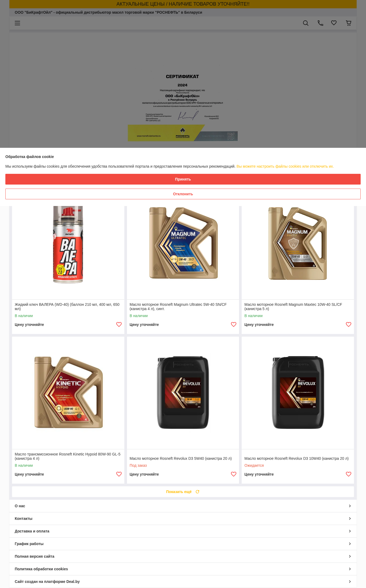Open the shopping cart icon
This screenshot has width=366, height=588.
click(349, 23)
